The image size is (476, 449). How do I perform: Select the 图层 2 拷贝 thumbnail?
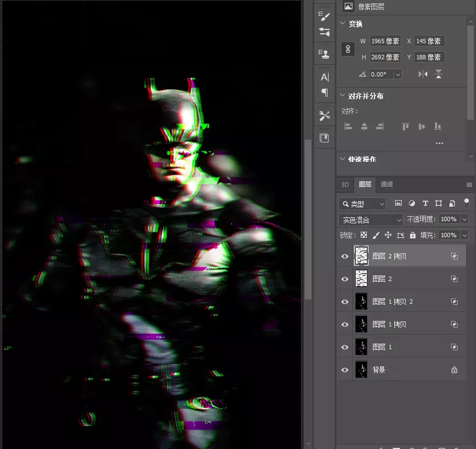(361, 256)
